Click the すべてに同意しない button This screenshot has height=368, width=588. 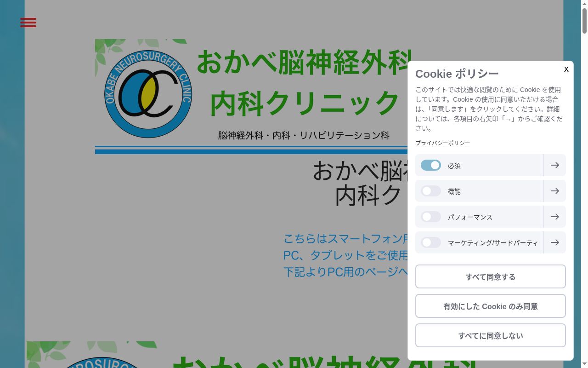[x=491, y=335]
